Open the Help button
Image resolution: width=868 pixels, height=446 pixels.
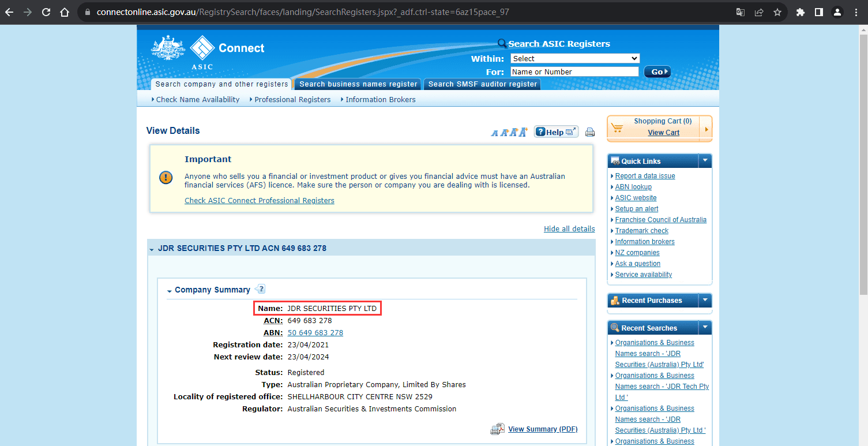pos(556,132)
